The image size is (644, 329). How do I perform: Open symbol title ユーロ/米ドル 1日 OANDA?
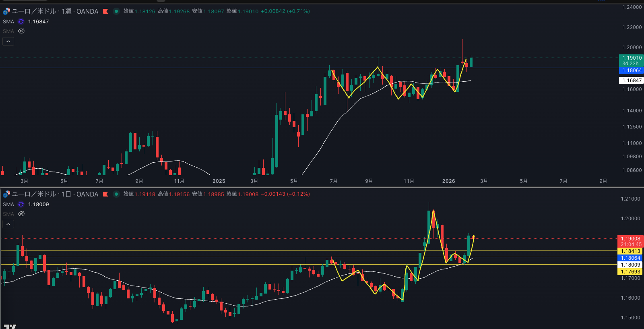coord(55,194)
